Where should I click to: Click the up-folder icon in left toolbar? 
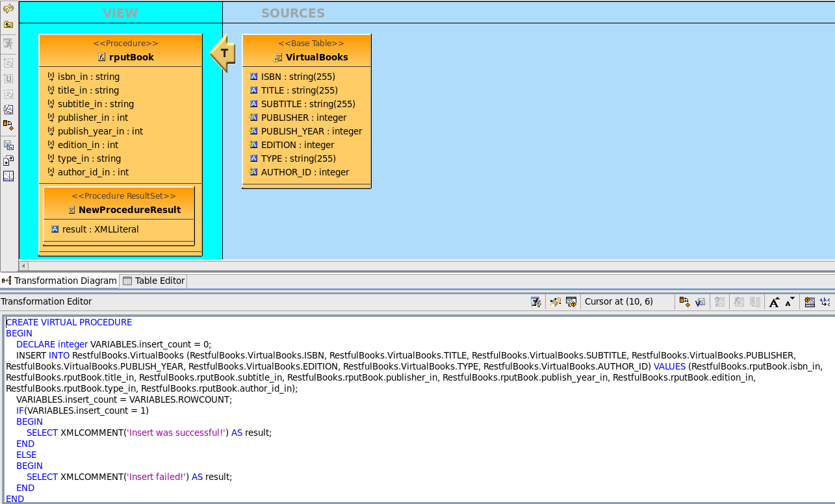point(8,25)
